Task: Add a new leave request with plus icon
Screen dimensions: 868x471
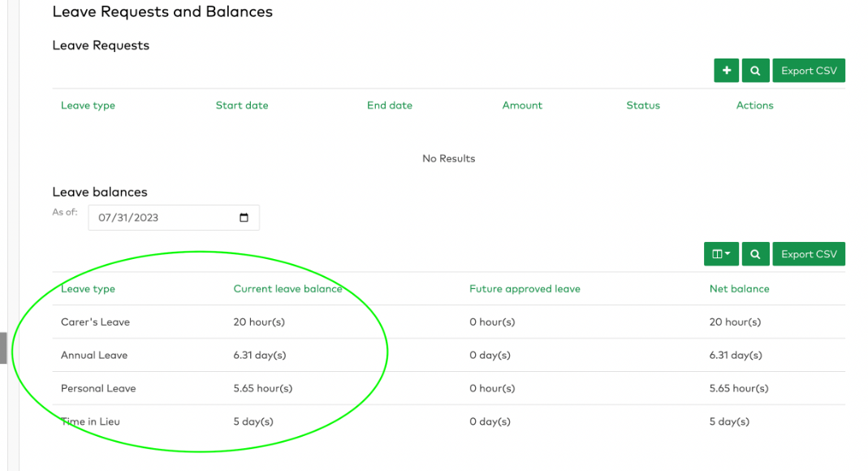Action: (x=726, y=71)
